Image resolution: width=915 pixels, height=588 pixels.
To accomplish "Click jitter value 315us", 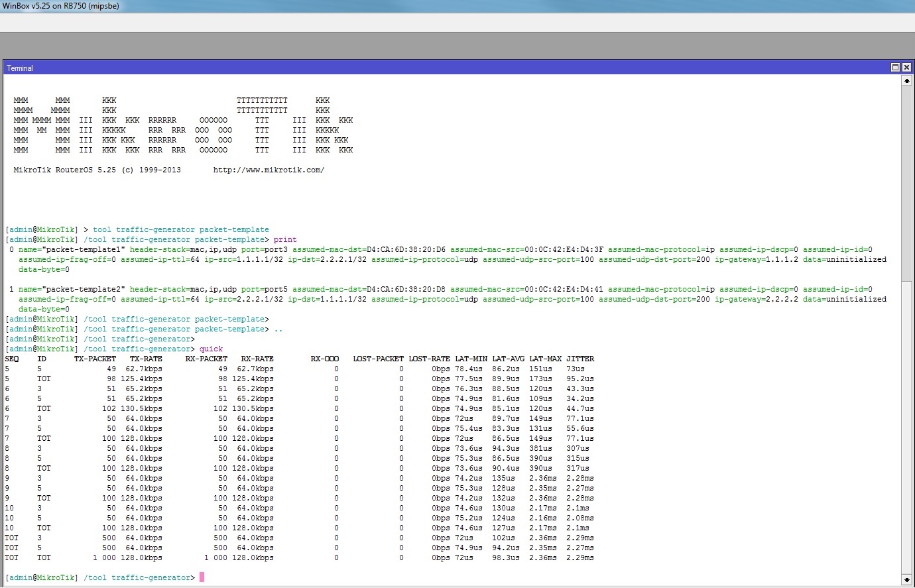I will coord(578,458).
